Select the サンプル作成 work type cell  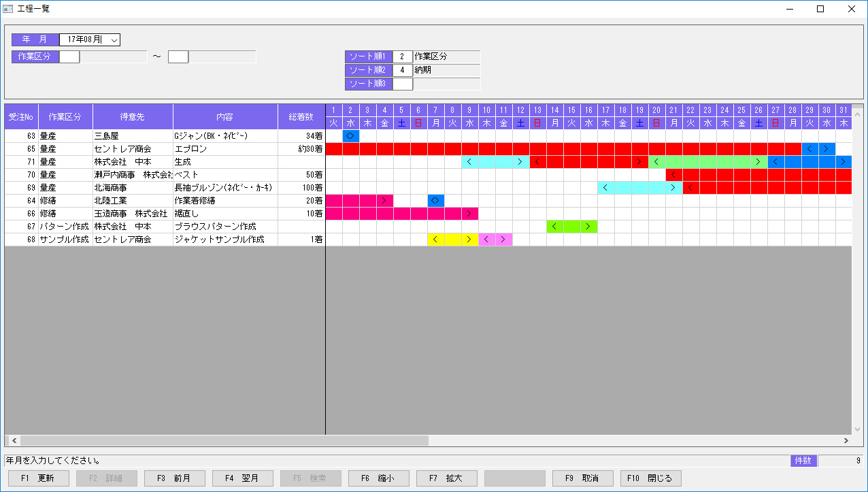click(x=65, y=240)
